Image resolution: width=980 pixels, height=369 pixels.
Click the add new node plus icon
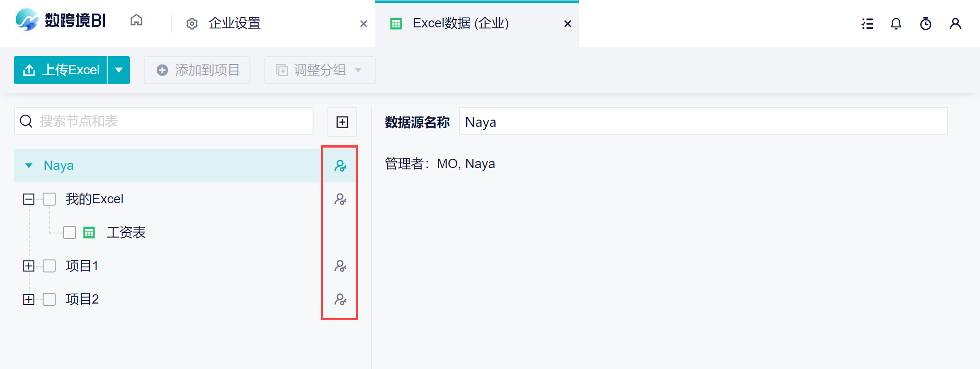[x=342, y=122]
